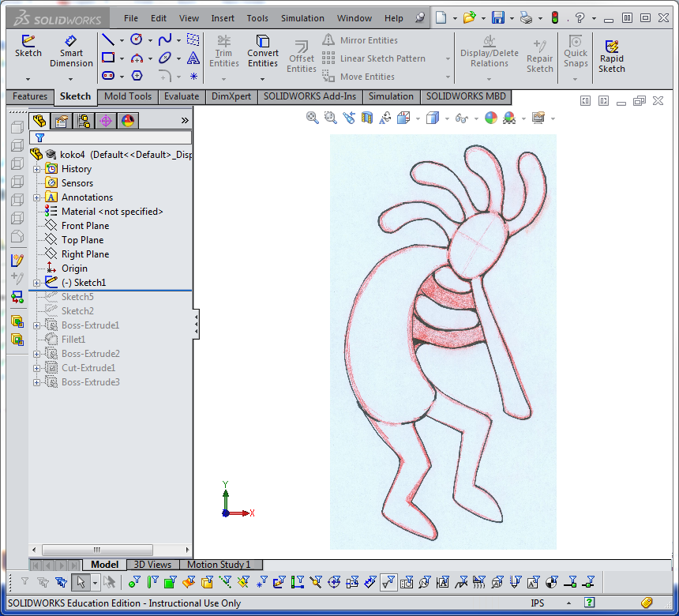The width and height of the screenshot is (679, 616).
Task: Click the kokopelli sketch picture
Action: (x=443, y=342)
